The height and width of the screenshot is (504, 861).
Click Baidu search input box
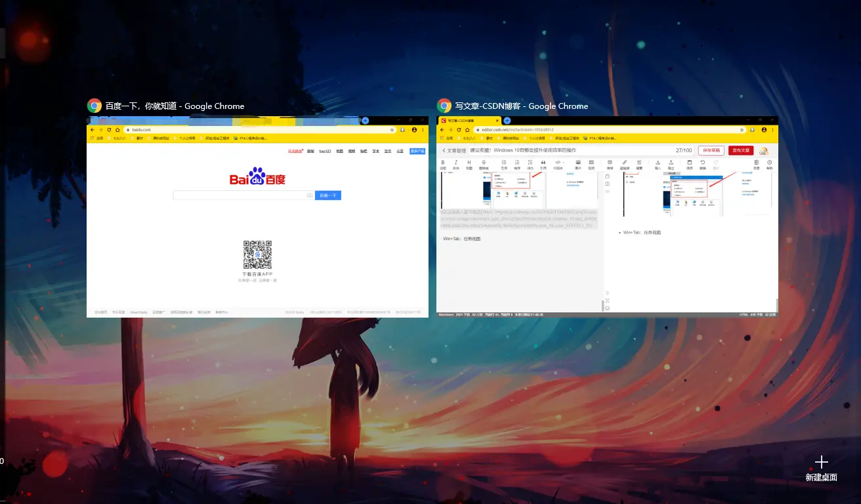coord(243,196)
